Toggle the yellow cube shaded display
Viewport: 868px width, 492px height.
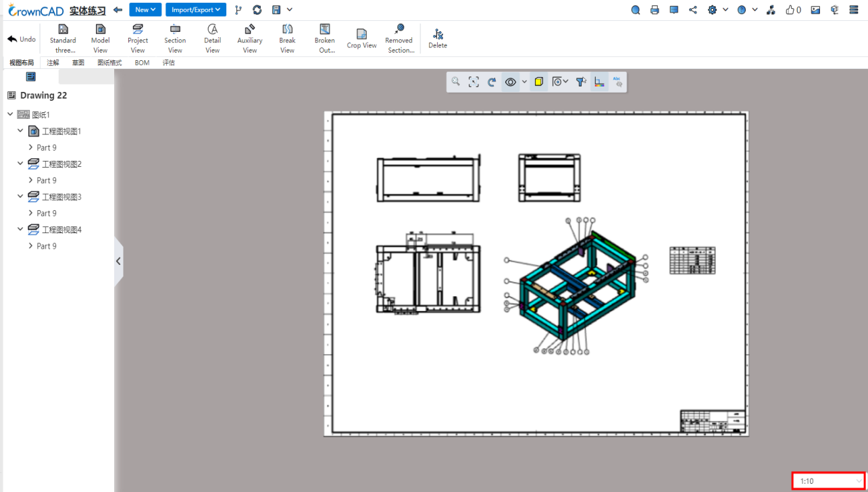click(x=538, y=82)
